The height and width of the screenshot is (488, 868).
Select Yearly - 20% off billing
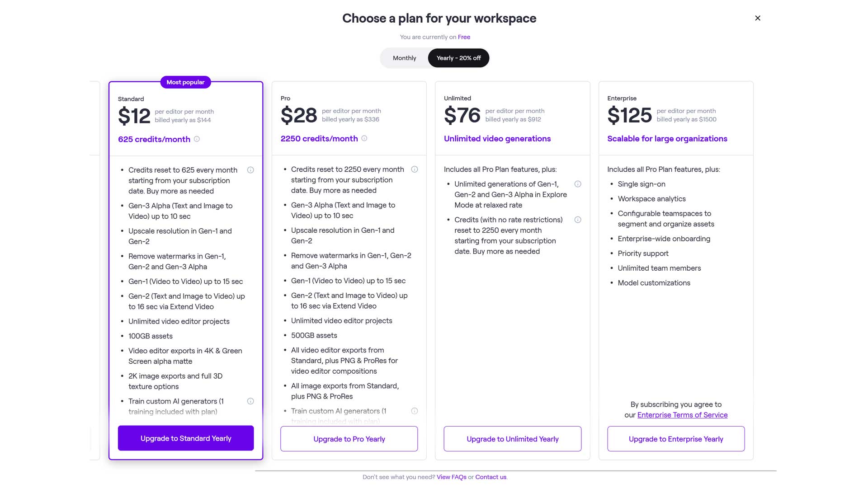coord(458,58)
